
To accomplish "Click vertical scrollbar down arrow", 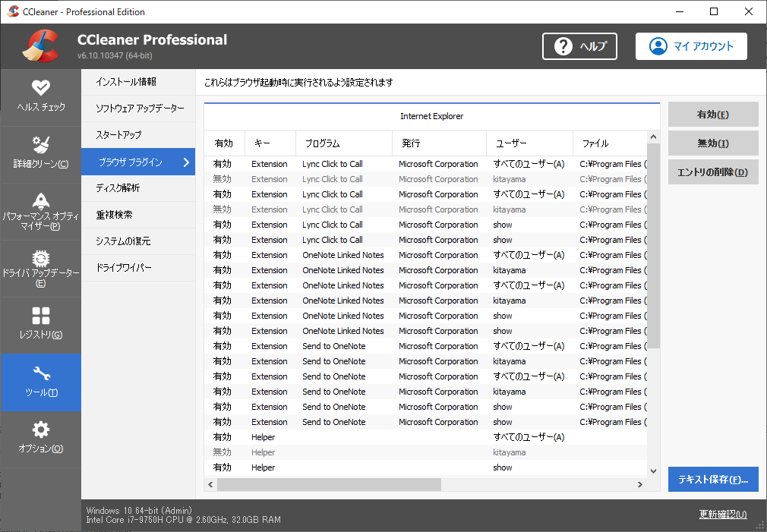I will click(x=653, y=471).
